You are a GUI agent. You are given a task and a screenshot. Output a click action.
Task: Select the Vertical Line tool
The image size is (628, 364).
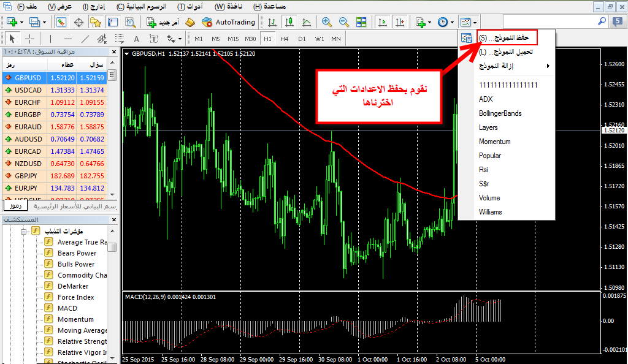point(50,39)
